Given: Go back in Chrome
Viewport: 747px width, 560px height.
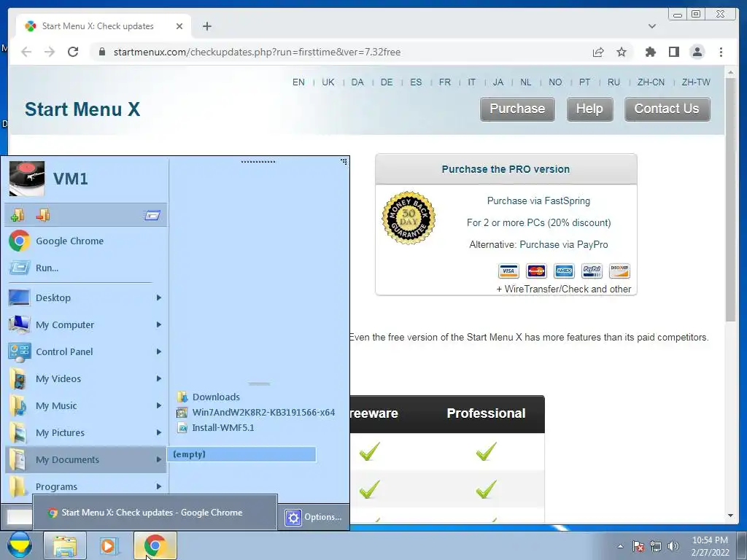Looking at the screenshot, I should 26,52.
